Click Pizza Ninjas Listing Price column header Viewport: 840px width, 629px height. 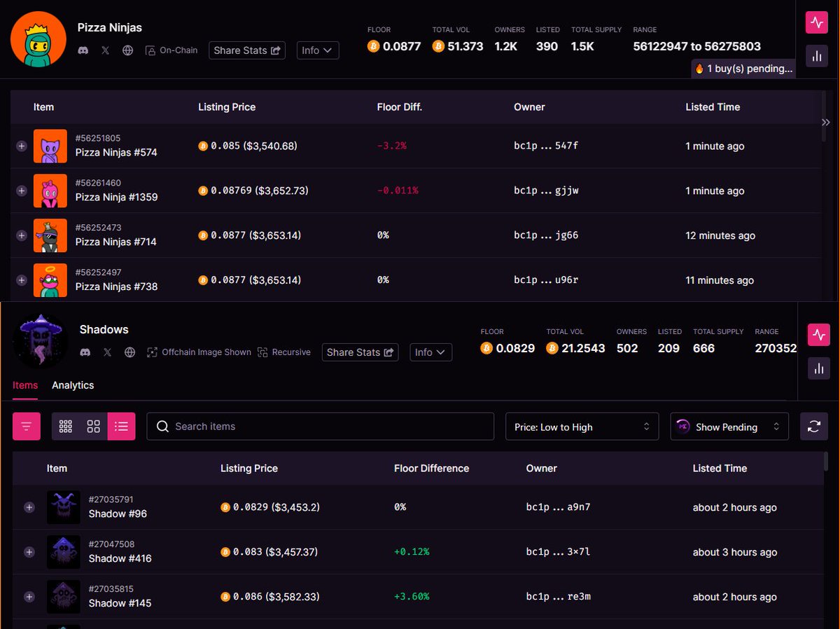[227, 107]
